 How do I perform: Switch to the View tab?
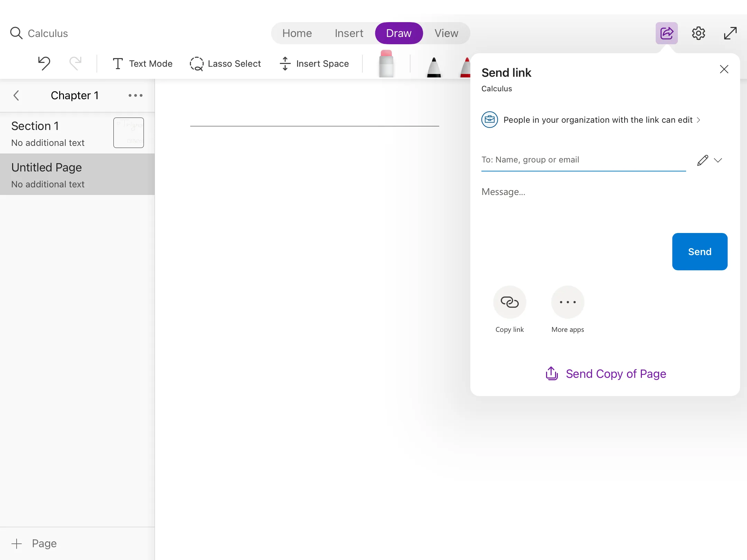tap(446, 33)
